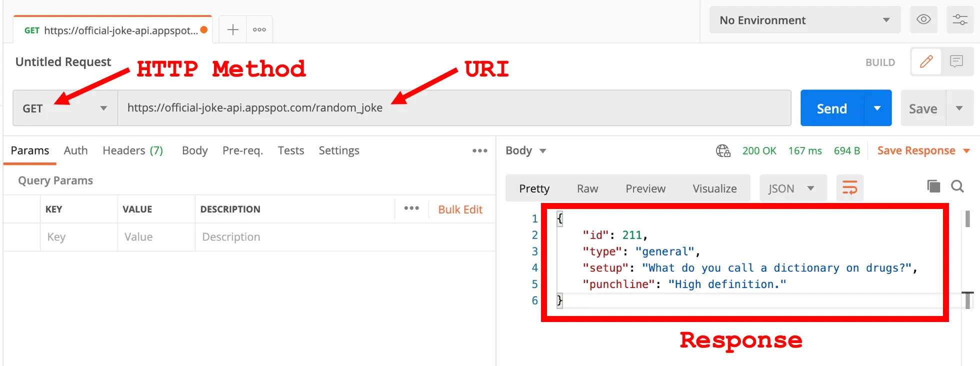Click the blue Send button
Image resolution: width=980 pixels, height=366 pixels.
pos(832,108)
